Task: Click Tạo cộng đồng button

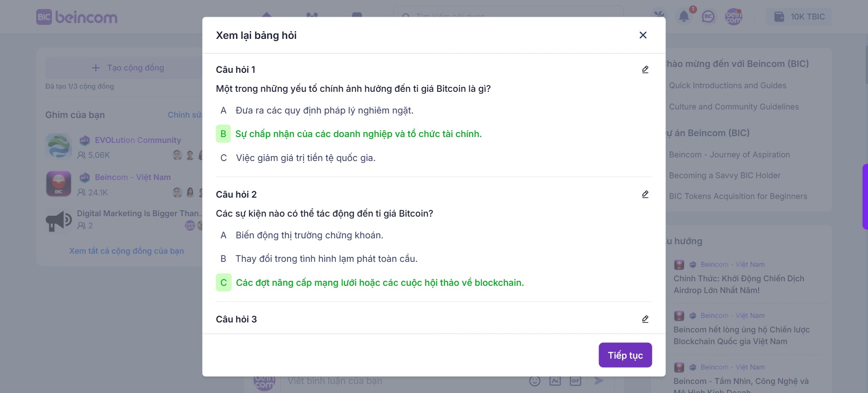Action: (128, 68)
